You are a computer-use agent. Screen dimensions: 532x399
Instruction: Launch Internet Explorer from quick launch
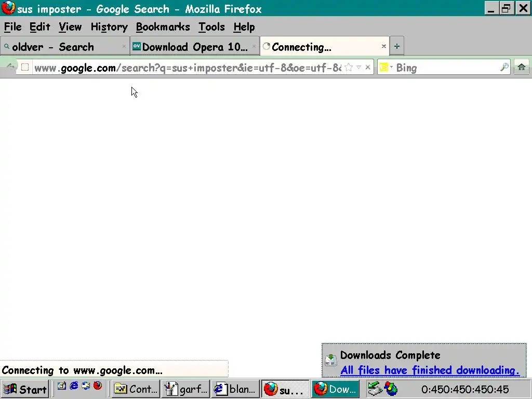tap(74, 385)
